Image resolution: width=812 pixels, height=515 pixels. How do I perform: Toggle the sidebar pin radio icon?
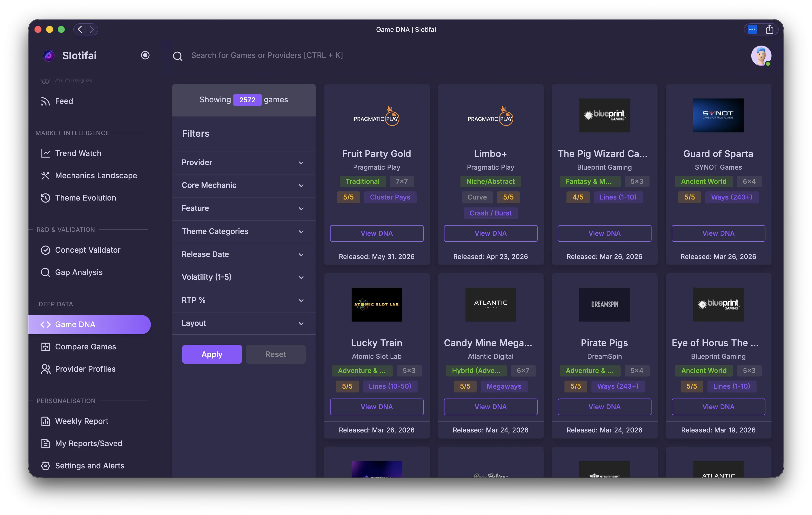pos(145,55)
